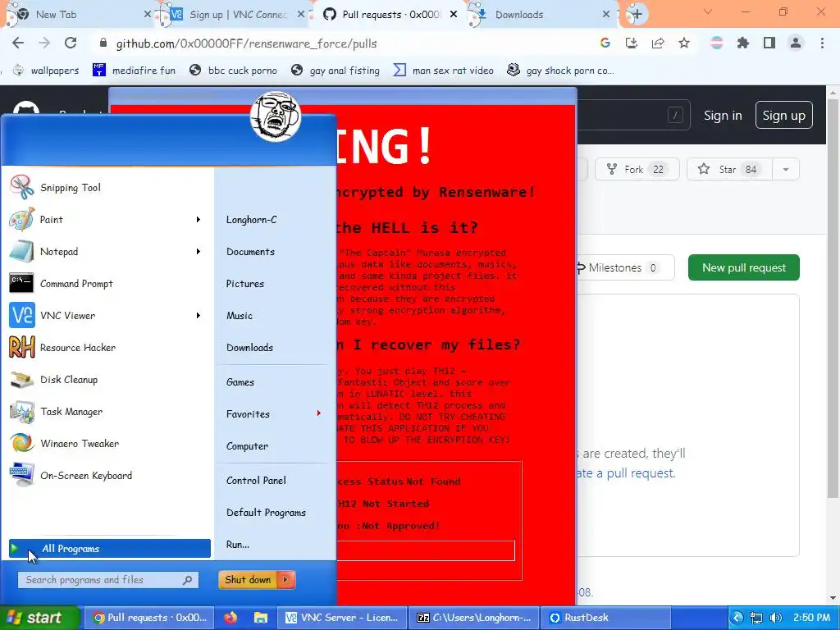Launch Paint from the start menu

51,220
